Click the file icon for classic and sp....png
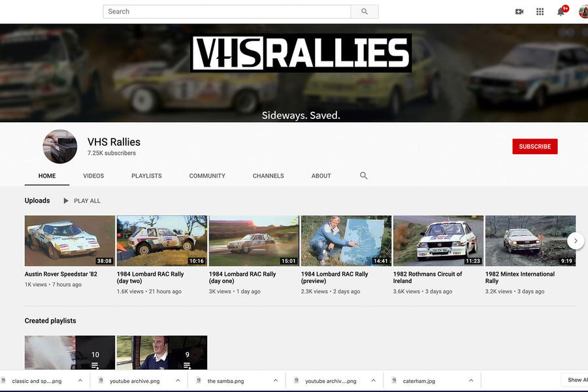This screenshot has height=392, width=588. tap(3, 380)
